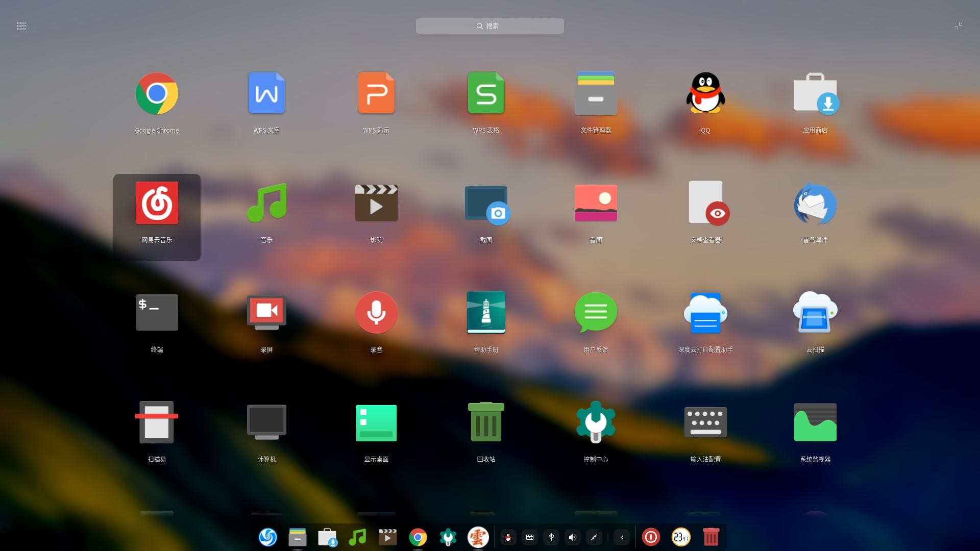Open the 录音 voice recorder

(x=376, y=313)
